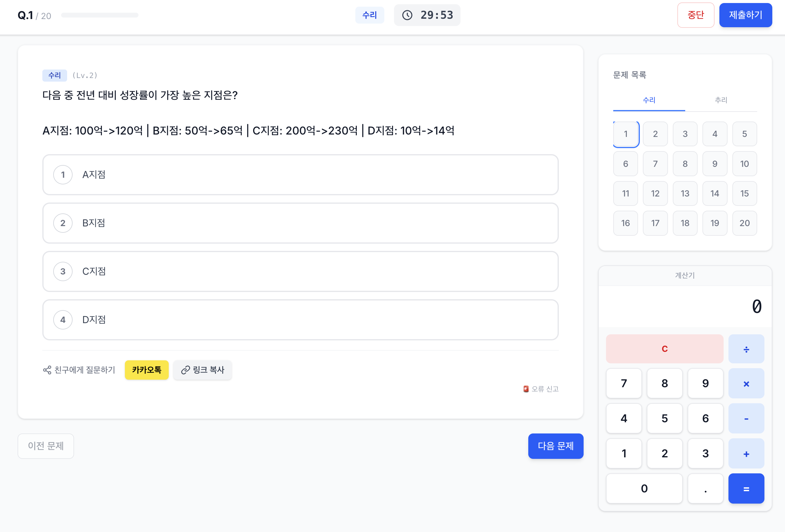Image resolution: width=785 pixels, height=532 pixels.
Task: Click the timer clock icon
Action: tap(407, 15)
